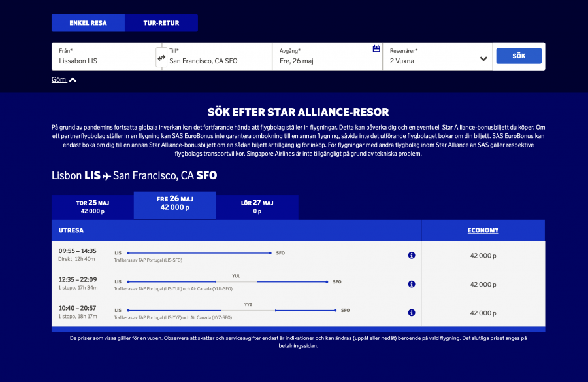588x382 pixels.
Task: Click the swap origin and destination arrows icon
Action: tap(161, 58)
